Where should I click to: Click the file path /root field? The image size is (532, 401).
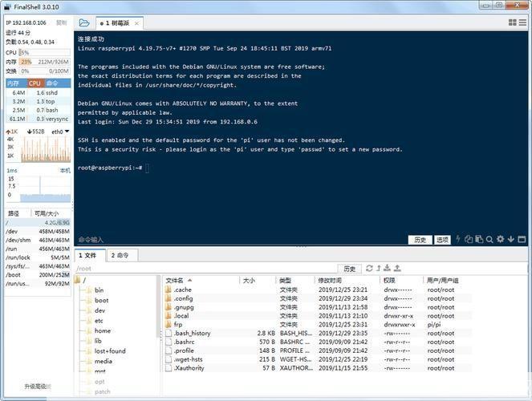tap(205, 269)
